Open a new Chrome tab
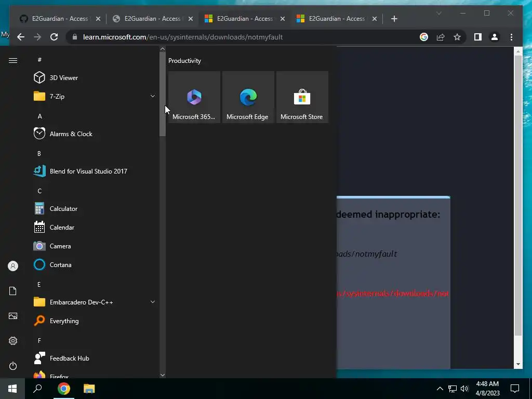 point(394,19)
